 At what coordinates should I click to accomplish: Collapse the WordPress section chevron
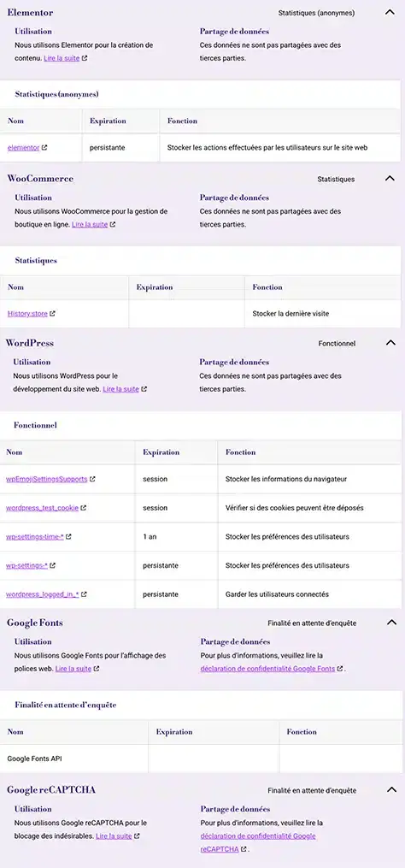point(390,343)
